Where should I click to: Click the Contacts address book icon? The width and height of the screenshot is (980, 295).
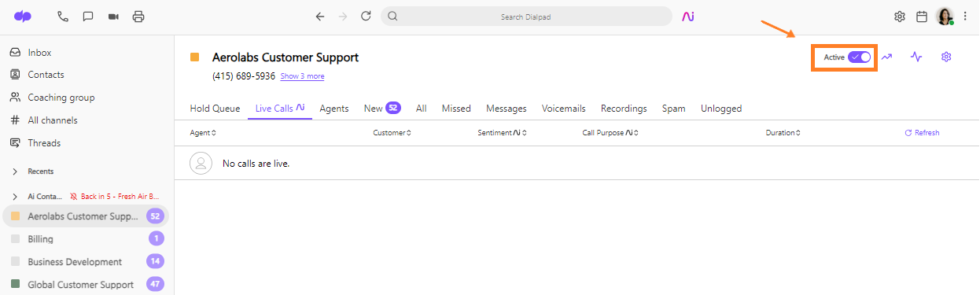pyautogui.click(x=15, y=75)
